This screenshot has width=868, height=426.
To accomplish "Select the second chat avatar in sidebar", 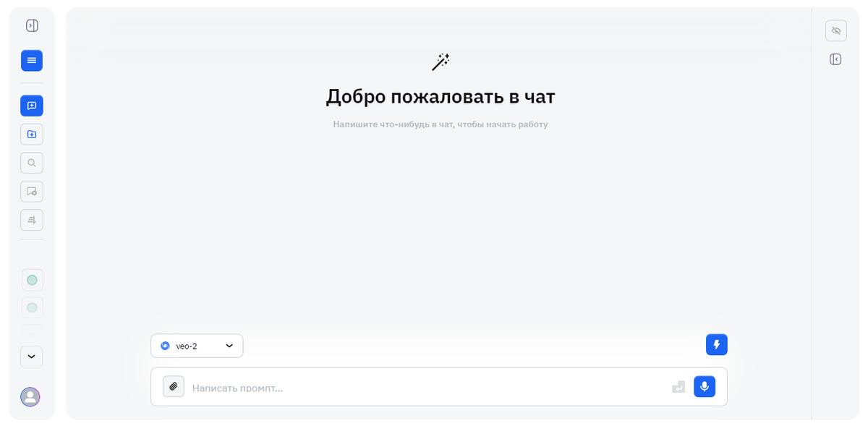I will [31, 307].
